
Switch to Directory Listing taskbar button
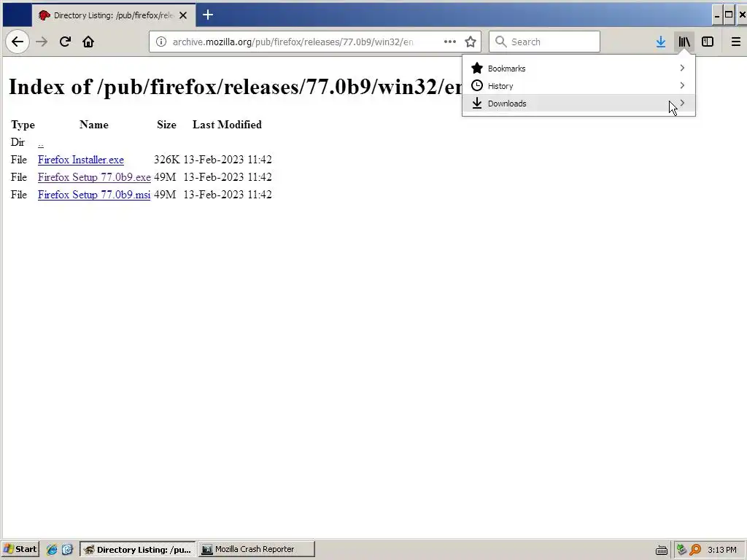tap(138, 549)
